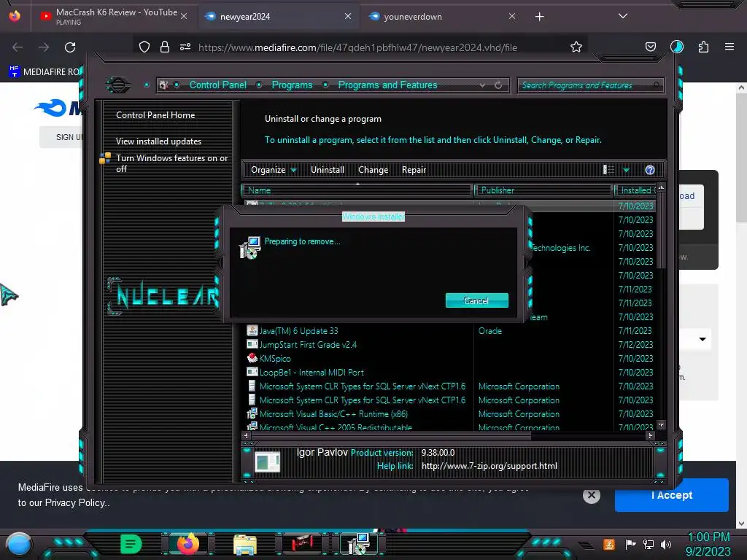
Task: Click the KMSpico red icon
Action: pyautogui.click(x=252, y=358)
